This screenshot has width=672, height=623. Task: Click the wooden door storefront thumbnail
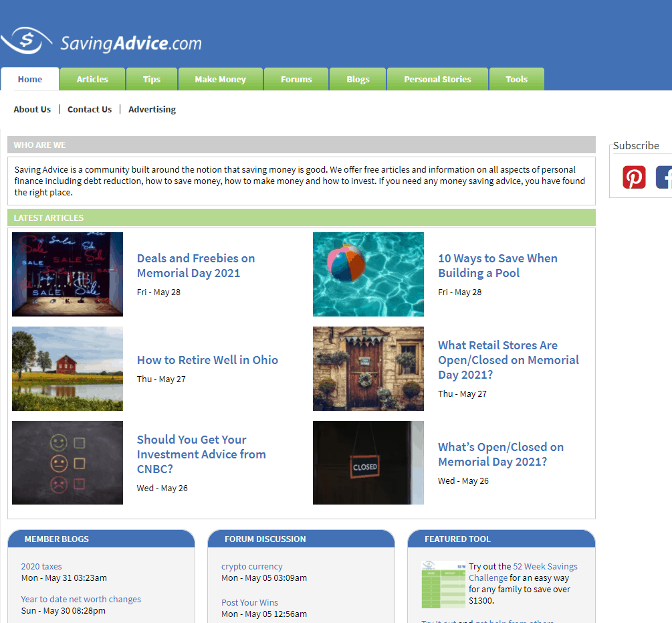tap(368, 369)
